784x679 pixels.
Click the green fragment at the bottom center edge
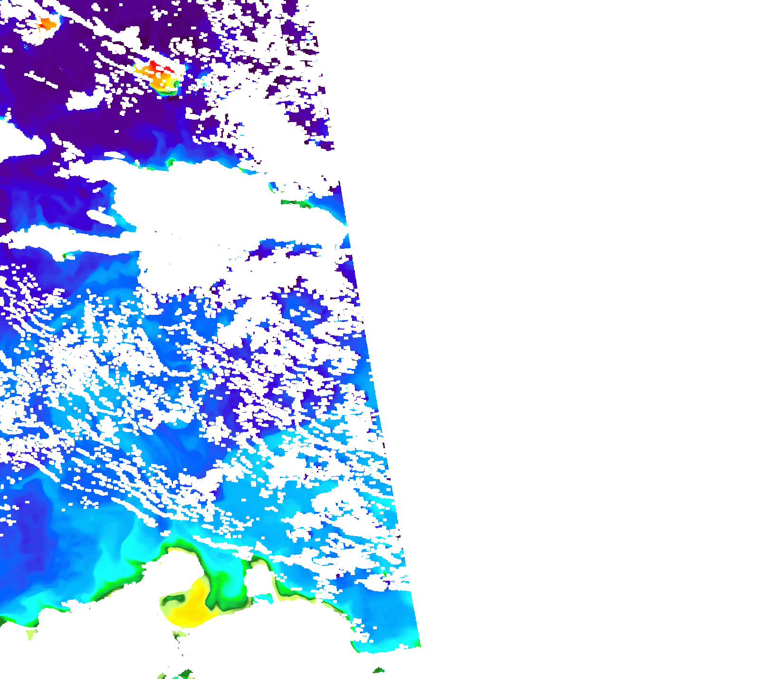click(183, 674)
